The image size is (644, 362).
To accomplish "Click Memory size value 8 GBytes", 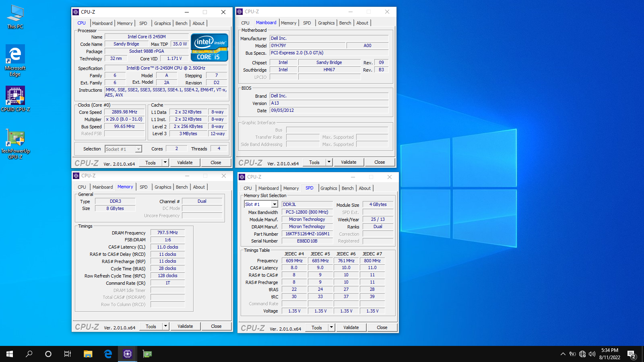I will pos(115,208).
